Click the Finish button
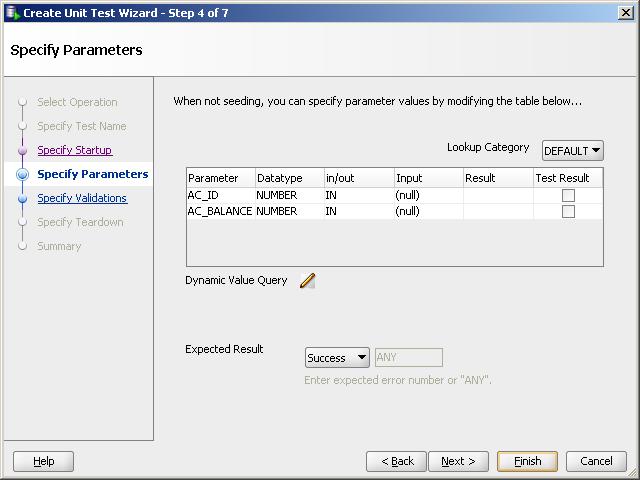The width and height of the screenshot is (640, 480). [527, 461]
